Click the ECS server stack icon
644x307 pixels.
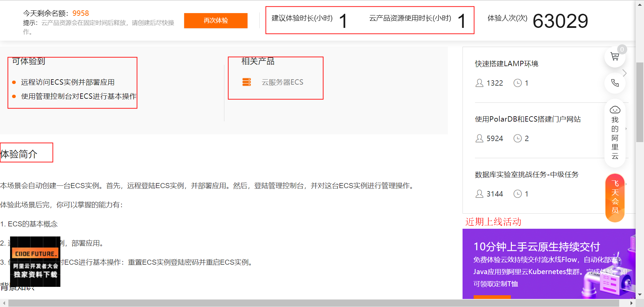(247, 82)
